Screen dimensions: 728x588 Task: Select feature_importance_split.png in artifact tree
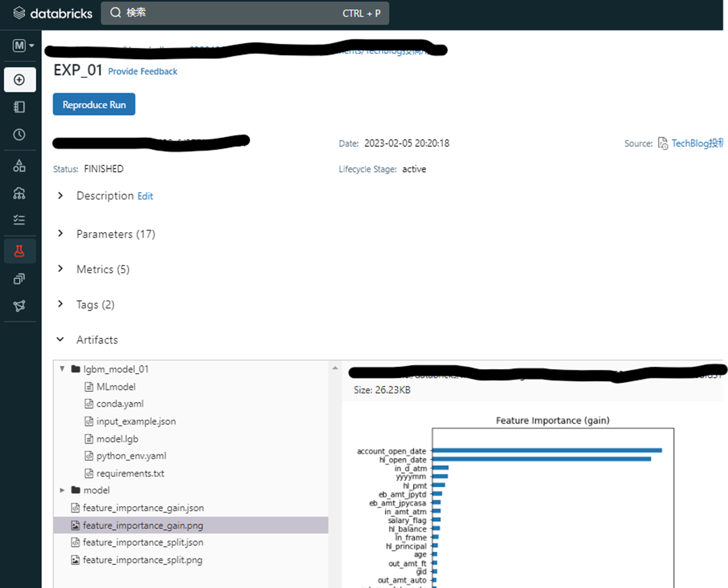pyautogui.click(x=142, y=560)
